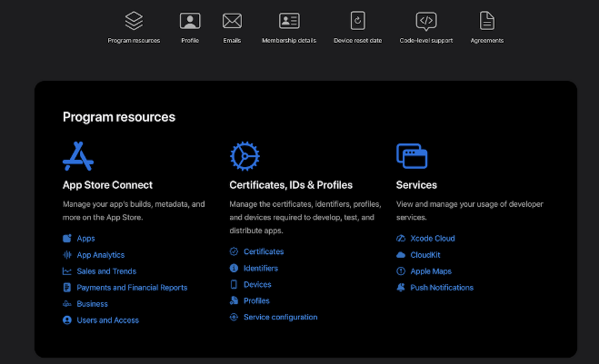
Task: Select the Emails label in top navigation
Action: pos(232,41)
